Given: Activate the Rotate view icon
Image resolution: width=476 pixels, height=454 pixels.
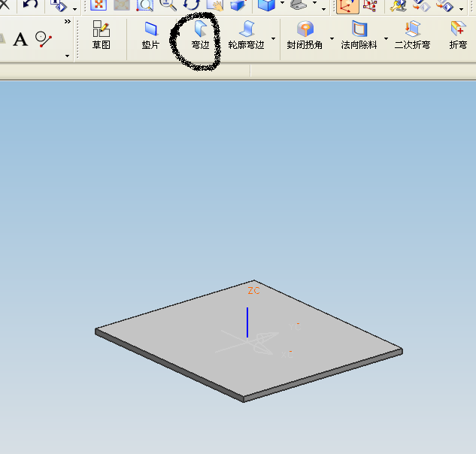Looking at the screenshot, I should click(x=192, y=5).
